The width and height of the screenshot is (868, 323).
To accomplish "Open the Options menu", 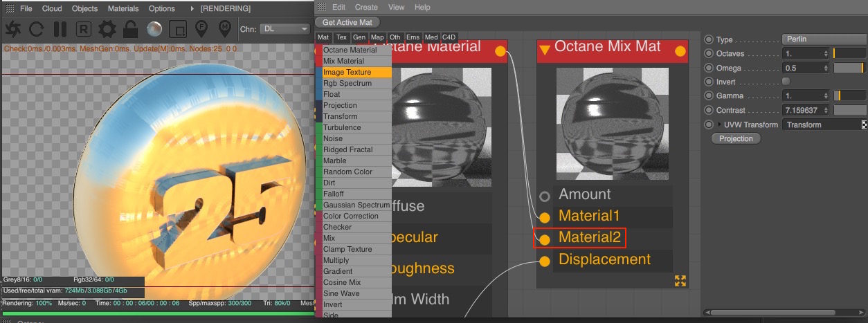I will click(162, 8).
